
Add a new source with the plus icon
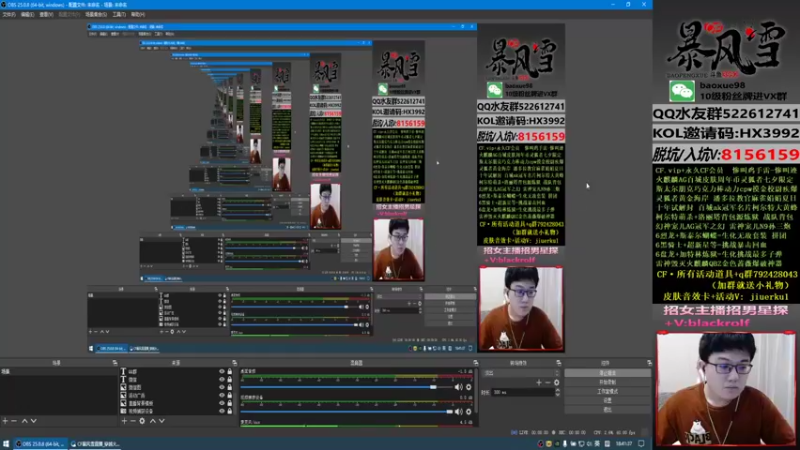[x=124, y=421]
